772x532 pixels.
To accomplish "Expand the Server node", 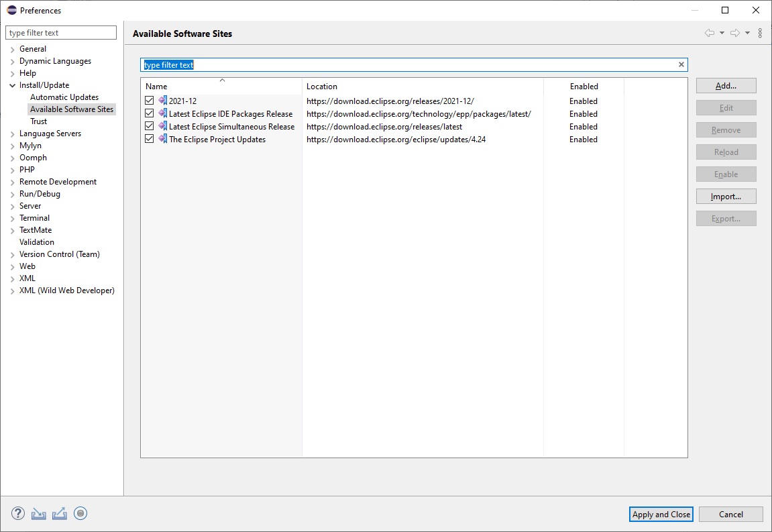I will (12, 207).
